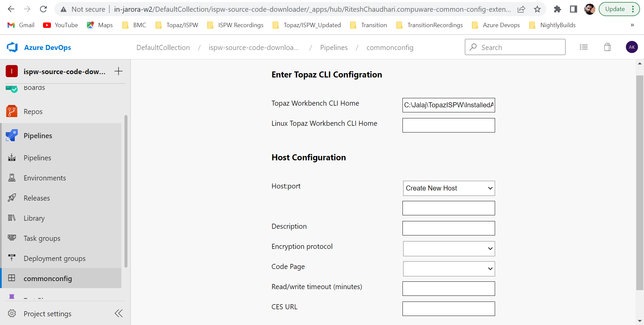Click the new host text field below Host:port
This screenshot has height=325, width=644.
click(448, 208)
